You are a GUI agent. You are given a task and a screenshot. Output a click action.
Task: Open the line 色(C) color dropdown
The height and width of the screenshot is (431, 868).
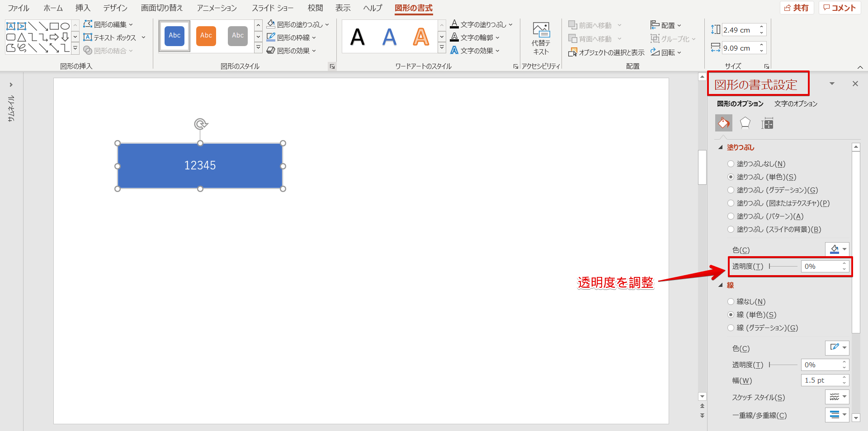(x=837, y=348)
